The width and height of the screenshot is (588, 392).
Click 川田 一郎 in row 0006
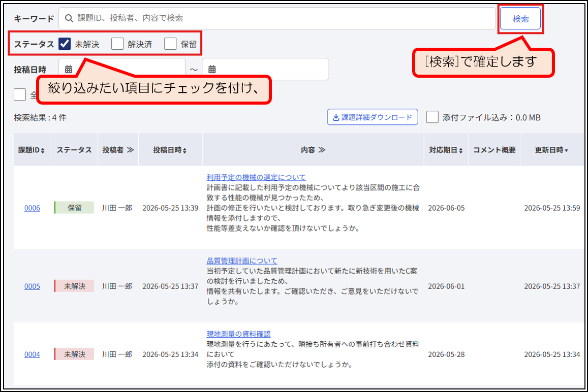coord(117,208)
